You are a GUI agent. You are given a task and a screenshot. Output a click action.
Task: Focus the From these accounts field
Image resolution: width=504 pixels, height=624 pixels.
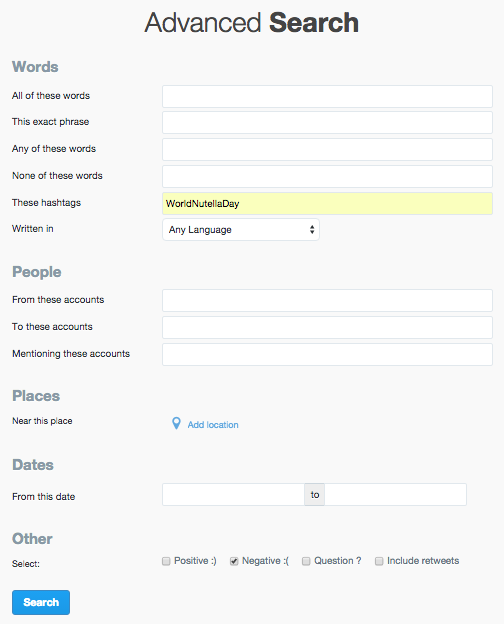(327, 300)
